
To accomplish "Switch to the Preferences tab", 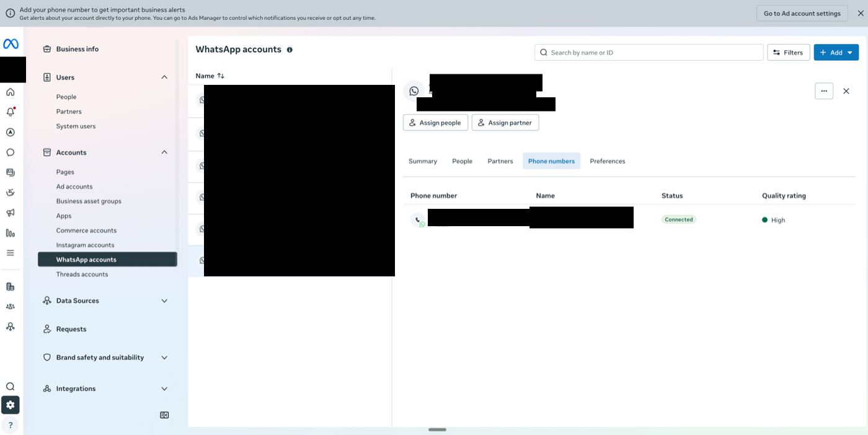I will tap(608, 161).
